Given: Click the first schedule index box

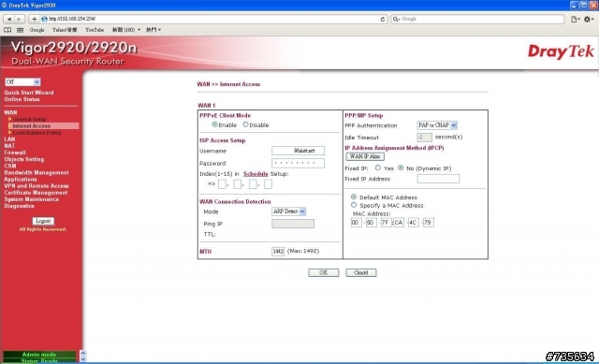Looking at the screenshot, I should tap(222, 184).
